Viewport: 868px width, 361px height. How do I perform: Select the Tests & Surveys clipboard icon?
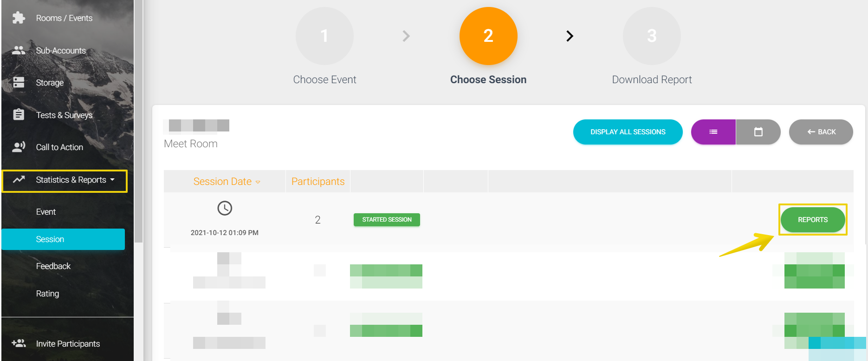point(19,115)
